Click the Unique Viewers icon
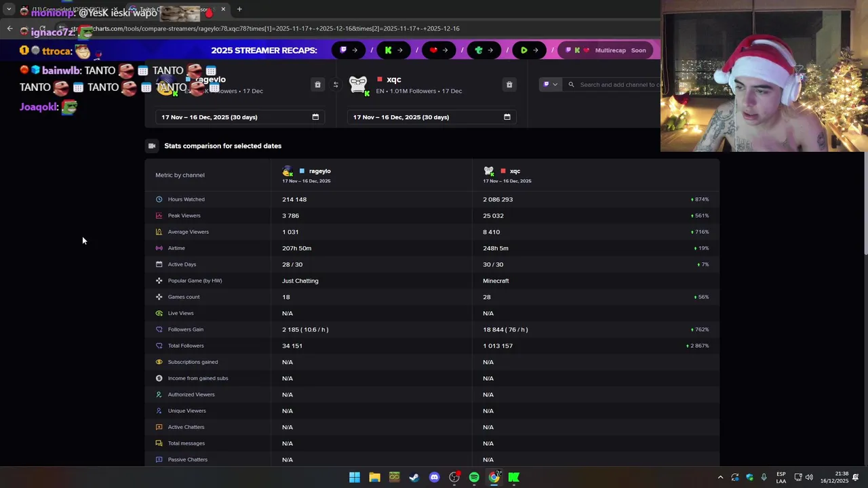Viewport: 868px width, 488px height. click(x=159, y=411)
